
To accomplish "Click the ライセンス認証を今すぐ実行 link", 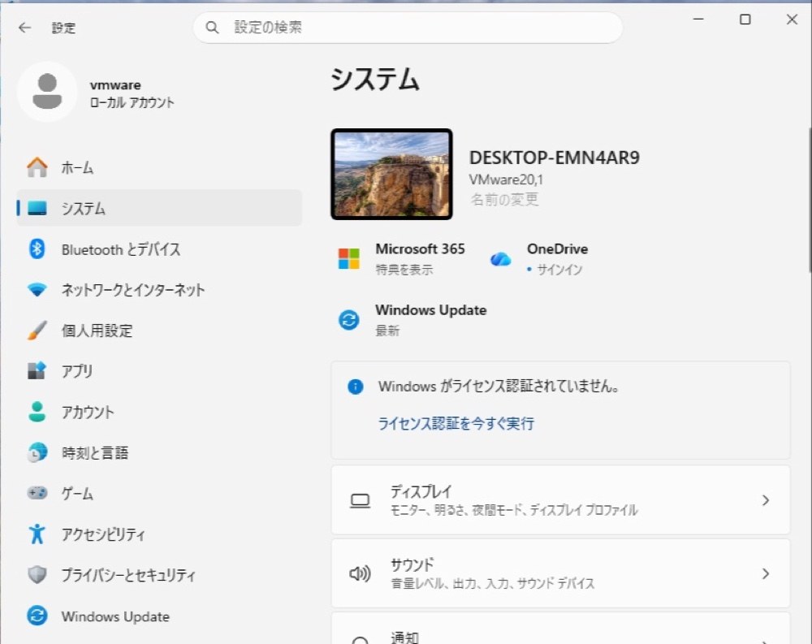I will [x=456, y=423].
